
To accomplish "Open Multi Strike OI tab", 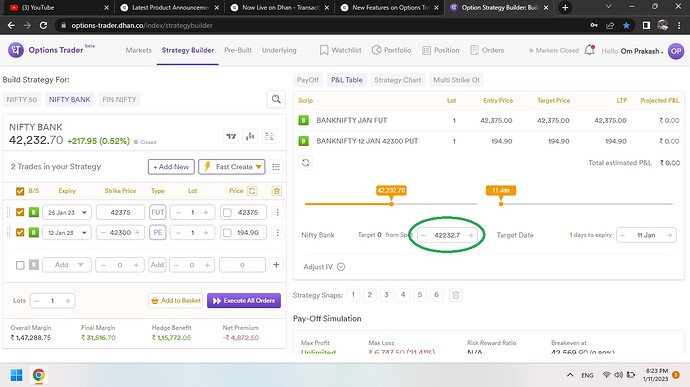I will pos(456,80).
